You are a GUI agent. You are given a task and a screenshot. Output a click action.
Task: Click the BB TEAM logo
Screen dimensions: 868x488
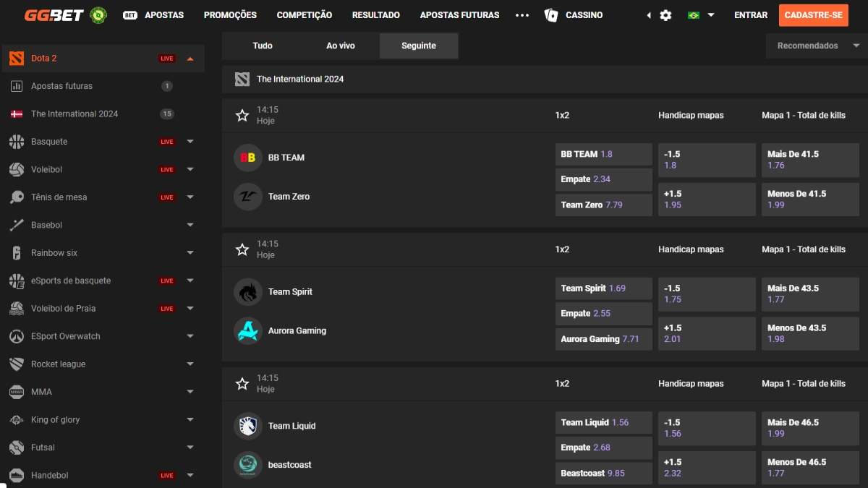coord(248,158)
